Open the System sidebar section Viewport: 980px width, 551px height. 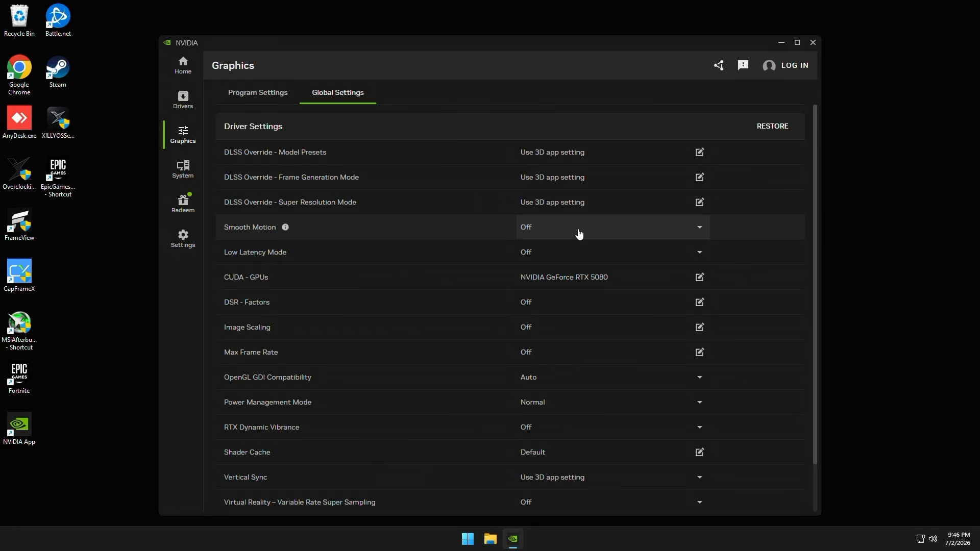tap(183, 169)
